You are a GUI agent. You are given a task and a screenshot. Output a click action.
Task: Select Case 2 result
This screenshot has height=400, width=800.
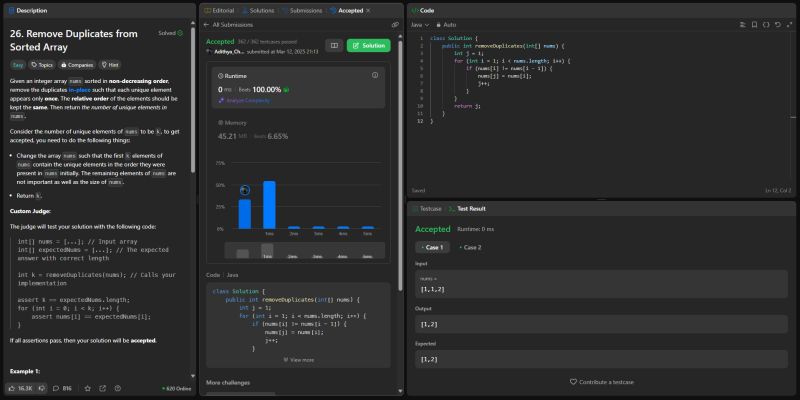click(x=470, y=247)
